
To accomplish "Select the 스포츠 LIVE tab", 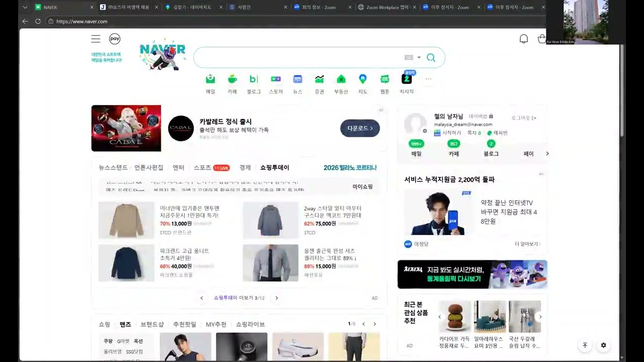I will (211, 167).
